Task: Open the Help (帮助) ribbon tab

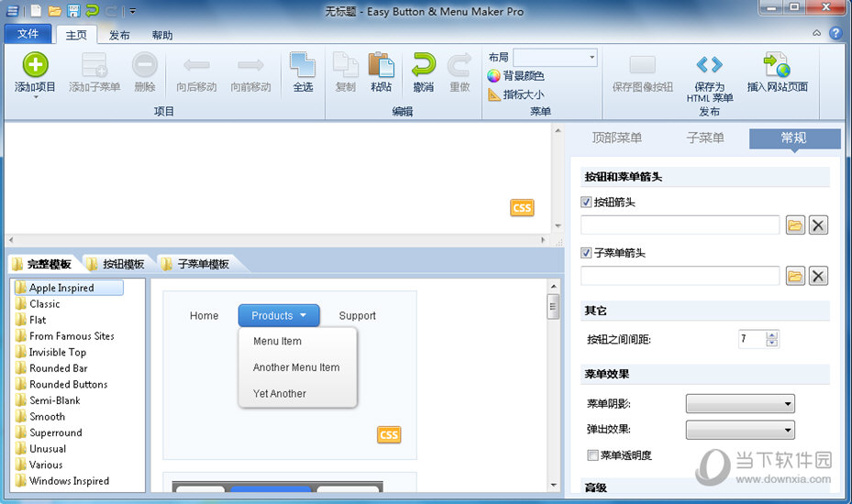Action: click(x=162, y=35)
